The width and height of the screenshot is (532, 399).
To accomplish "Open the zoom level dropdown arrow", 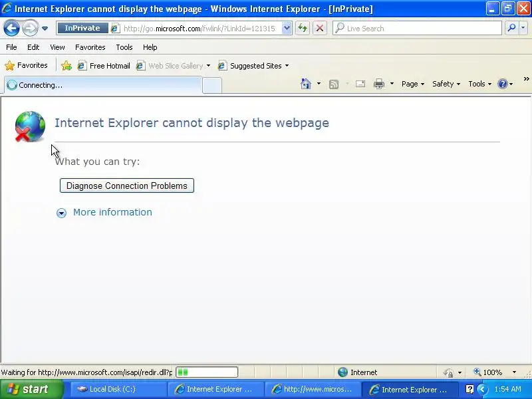I will 514,372.
